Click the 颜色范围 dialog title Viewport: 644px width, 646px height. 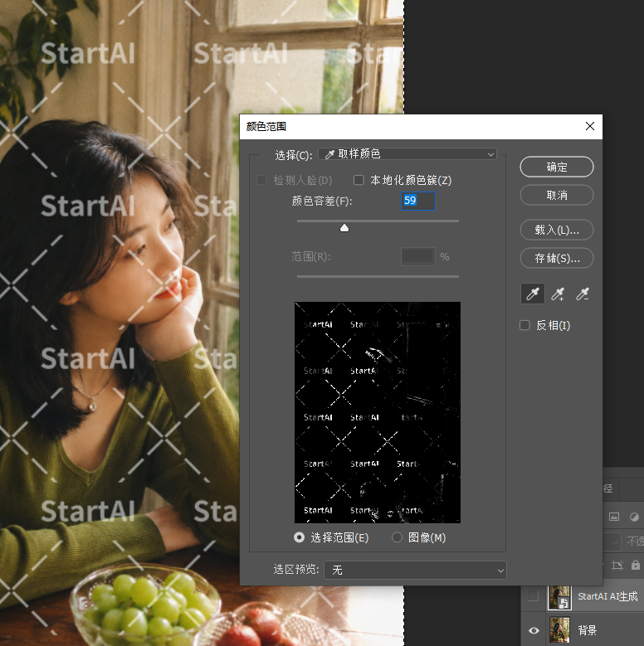coord(266,127)
